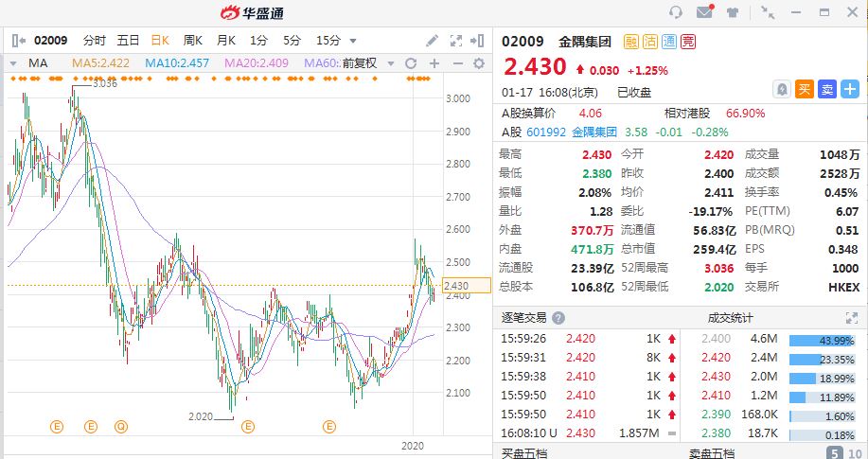This screenshot has height=459, width=868.
Task: Open the skin theme shirt icon
Action: (x=733, y=12)
